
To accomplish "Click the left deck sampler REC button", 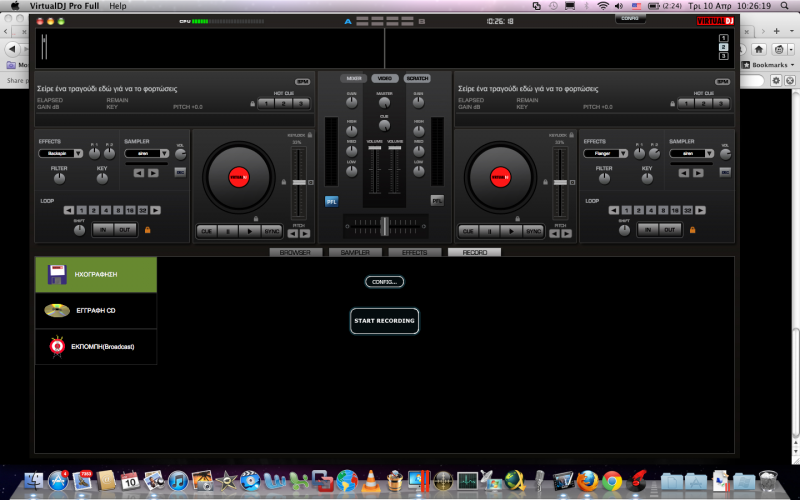I will click(x=180, y=172).
